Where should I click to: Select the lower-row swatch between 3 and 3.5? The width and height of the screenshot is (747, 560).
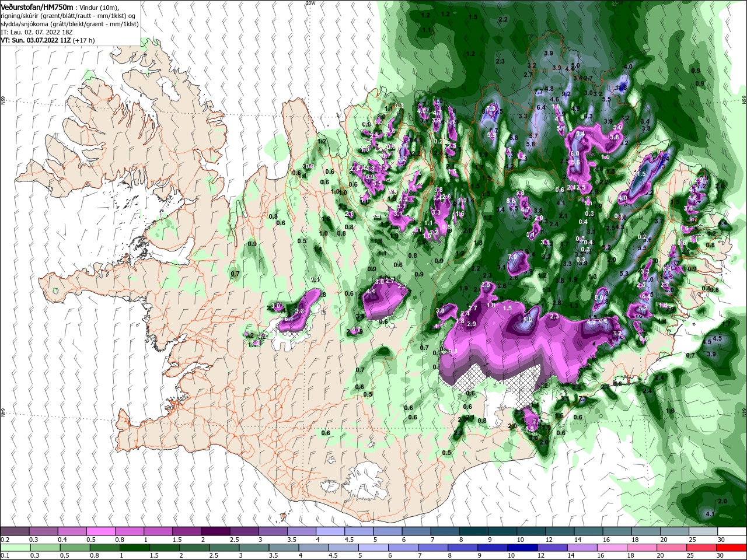[254, 548]
